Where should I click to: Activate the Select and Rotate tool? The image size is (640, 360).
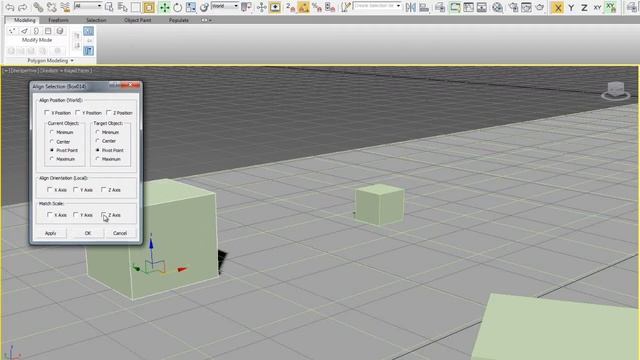pos(178,7)
